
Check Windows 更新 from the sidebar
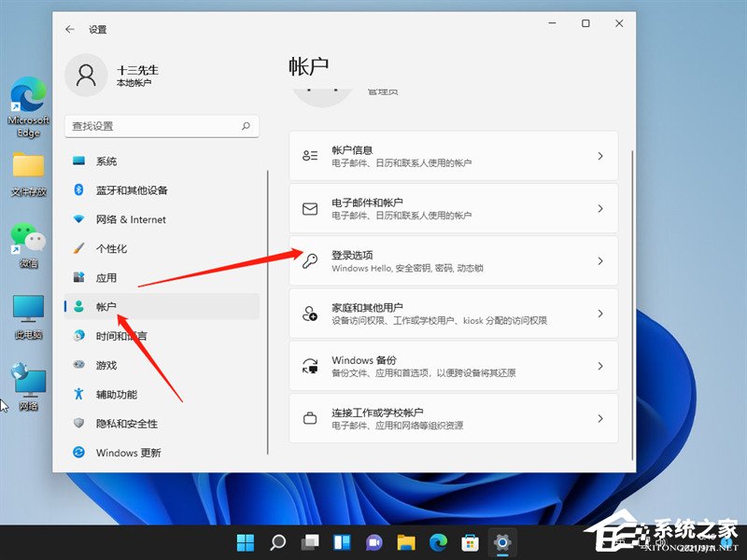124,453
